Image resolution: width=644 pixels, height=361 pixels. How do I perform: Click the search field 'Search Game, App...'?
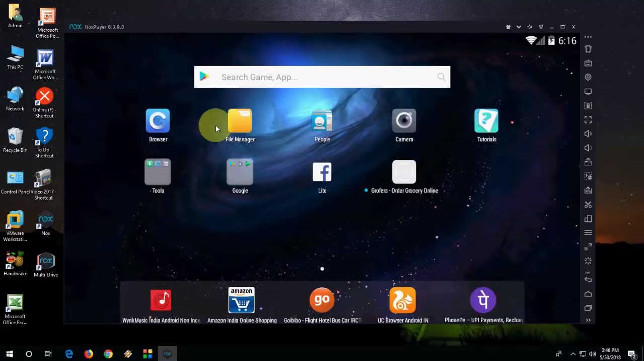tap(322, 77)
